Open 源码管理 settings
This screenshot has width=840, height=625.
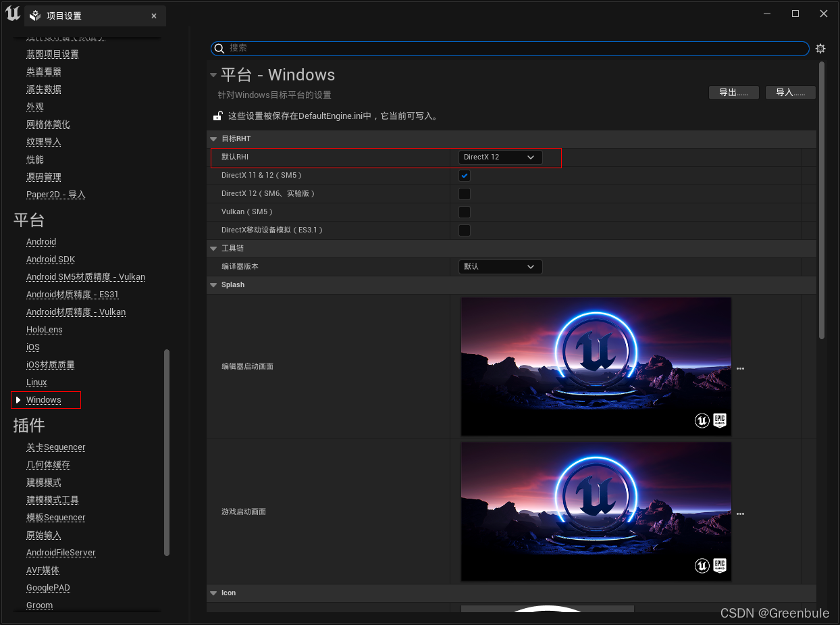pyautogui.click(x=44, y=177)
